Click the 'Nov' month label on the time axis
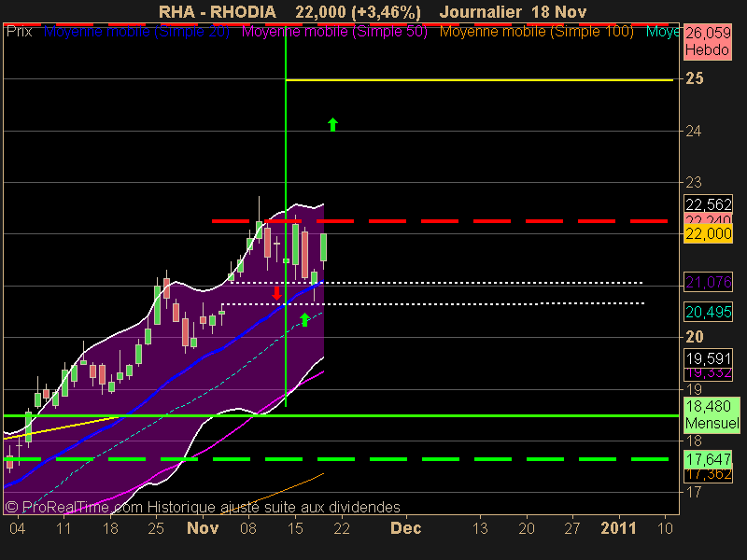This screenshot has height=560, width=747. (x=203, y=528)
